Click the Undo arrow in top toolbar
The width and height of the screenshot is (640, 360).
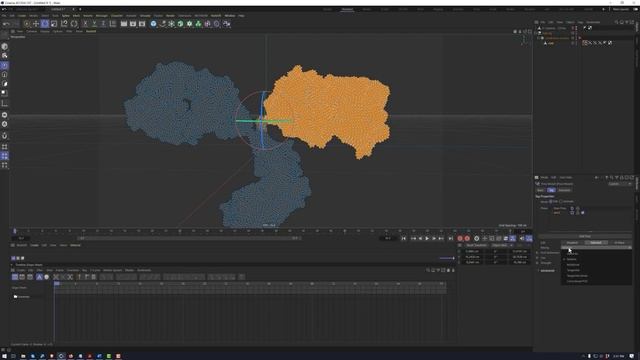(x=6, y=24)
